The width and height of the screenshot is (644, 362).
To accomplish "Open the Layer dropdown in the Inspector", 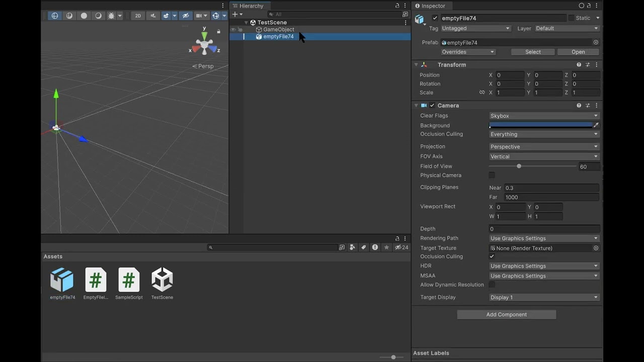I will pyautogui.click(x=567, y=28).
